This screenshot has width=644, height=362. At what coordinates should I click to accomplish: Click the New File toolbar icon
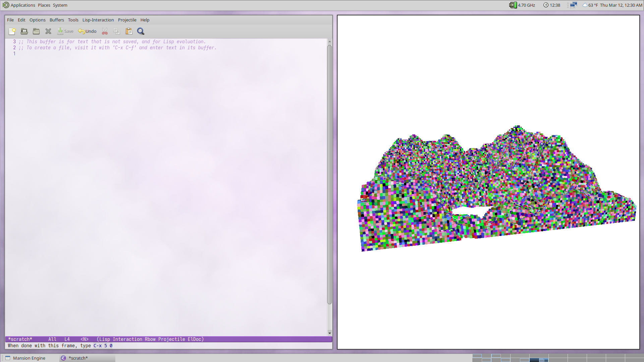click(12, 31)
